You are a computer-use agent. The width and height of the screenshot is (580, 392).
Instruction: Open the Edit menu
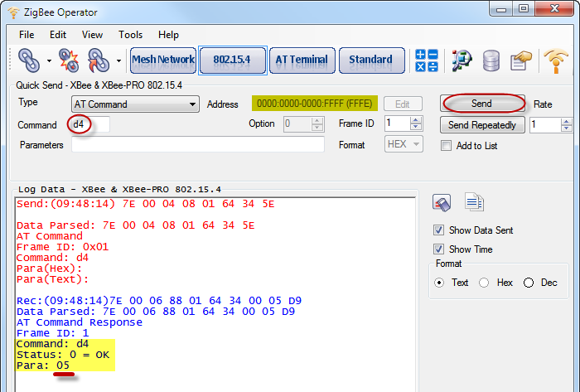[x=58, y=35]
